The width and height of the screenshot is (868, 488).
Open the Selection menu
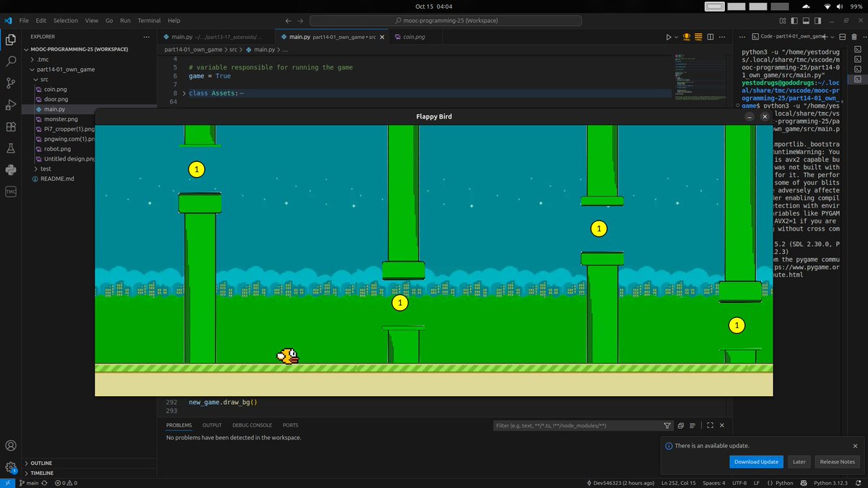point(66,21)
